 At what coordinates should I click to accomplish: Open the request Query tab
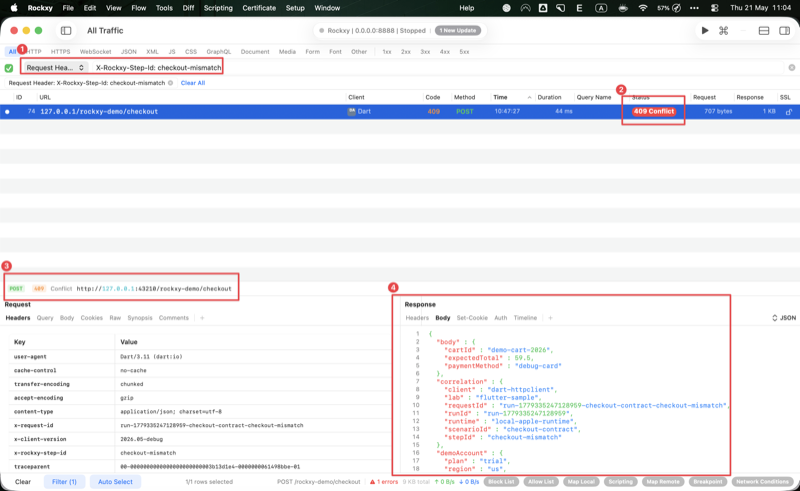[x=45, y=318]
